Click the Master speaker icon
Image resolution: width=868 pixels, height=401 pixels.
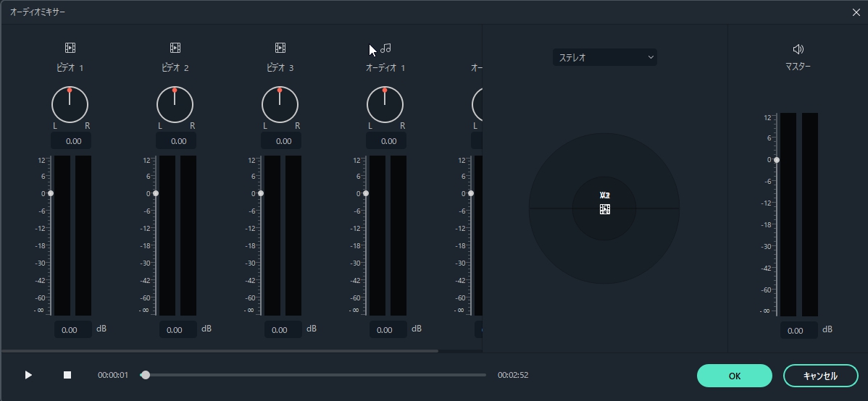(798, 49)
